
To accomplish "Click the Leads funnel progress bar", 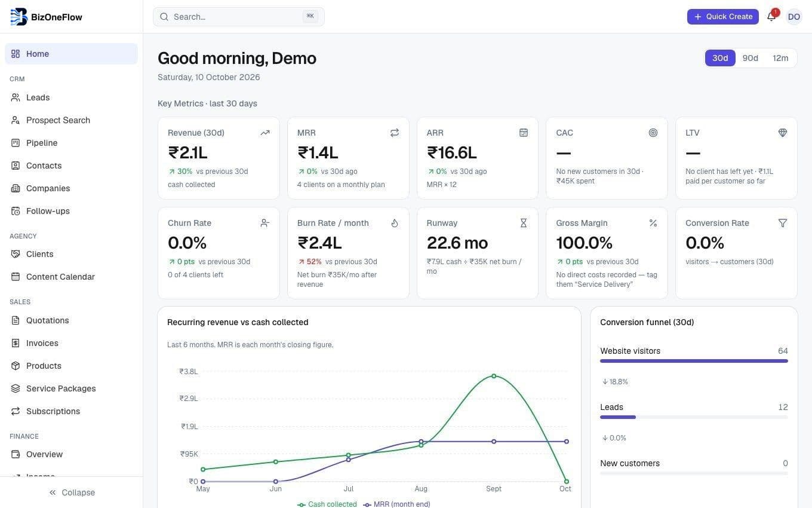I will [694, 417].
